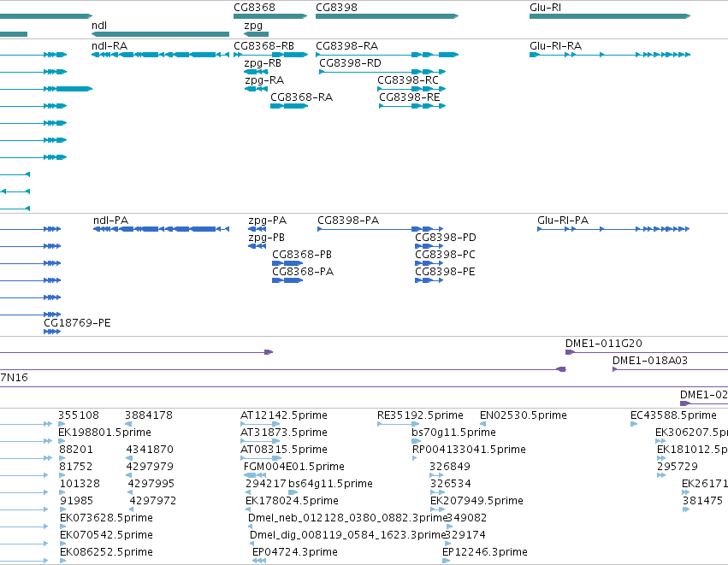Click the CG8368-RB transcript label

pyautogui.click(x=263, y=46)
